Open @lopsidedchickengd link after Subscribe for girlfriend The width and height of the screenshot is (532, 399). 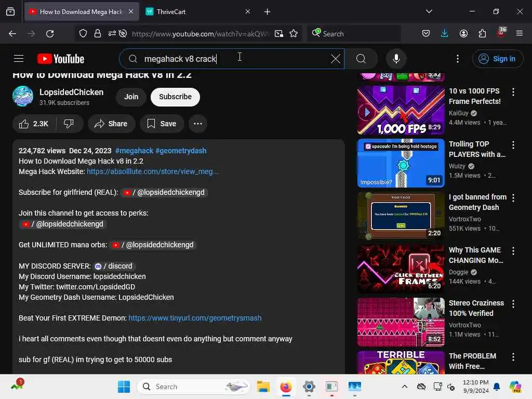click(x=164, y=192)
